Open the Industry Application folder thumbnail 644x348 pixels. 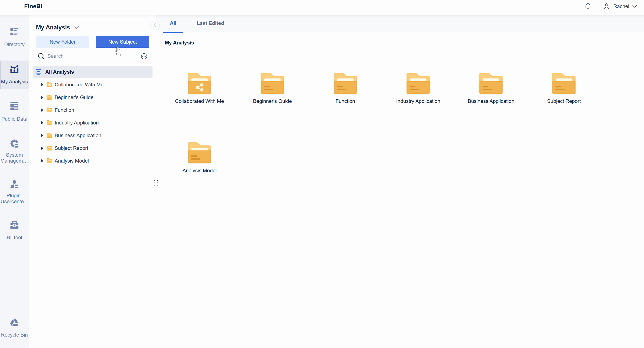pos(418,84)
